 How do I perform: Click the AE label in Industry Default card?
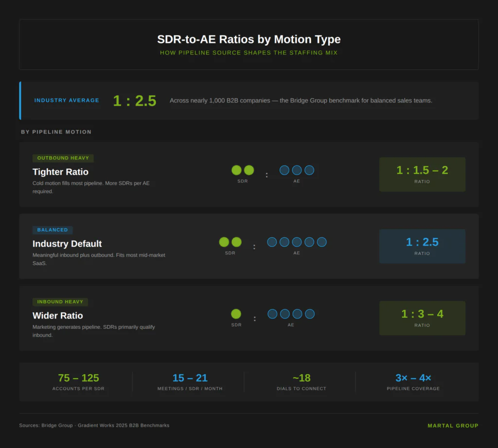(296, 253)
